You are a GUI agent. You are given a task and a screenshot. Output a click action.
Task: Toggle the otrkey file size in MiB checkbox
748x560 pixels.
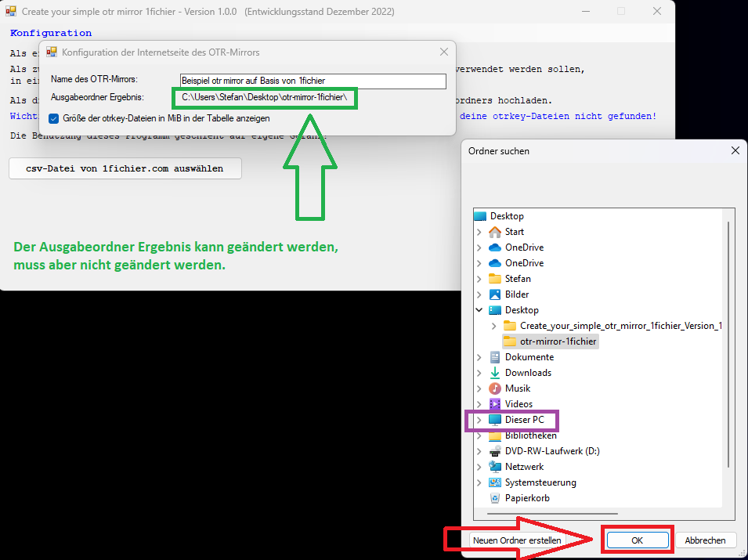point(53,118)
